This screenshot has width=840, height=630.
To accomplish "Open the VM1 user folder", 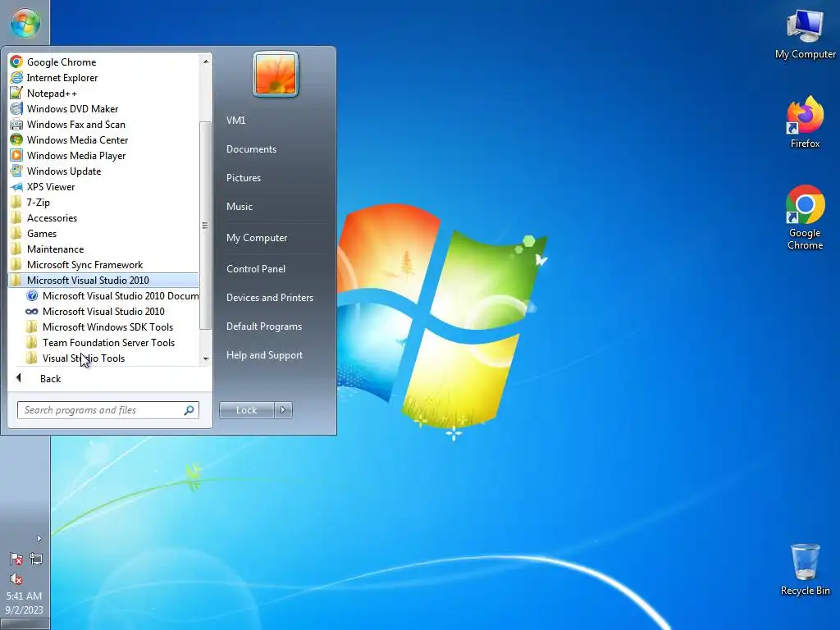I will [x=235, y=121].
